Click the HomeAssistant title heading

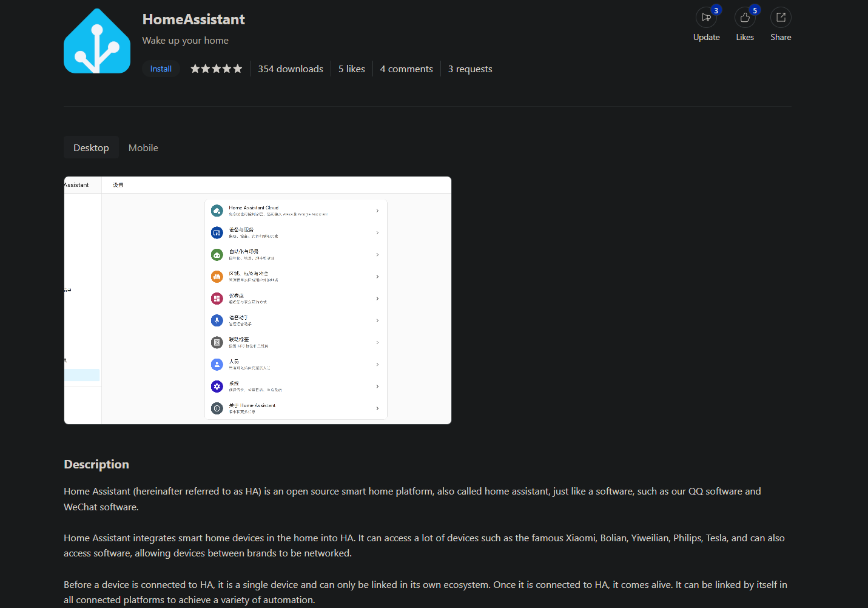[193, 19]
